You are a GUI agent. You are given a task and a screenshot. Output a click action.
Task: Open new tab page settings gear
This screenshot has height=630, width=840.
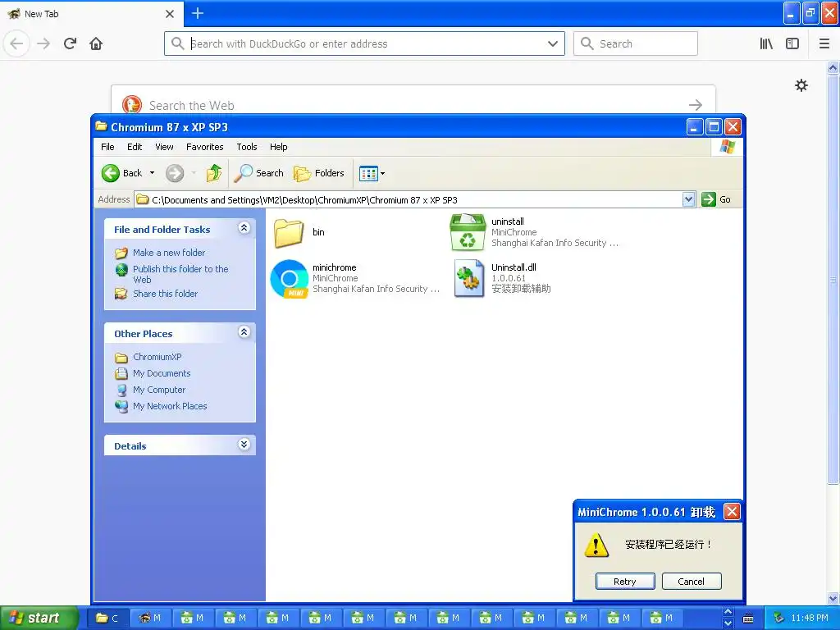pos(801,85)
